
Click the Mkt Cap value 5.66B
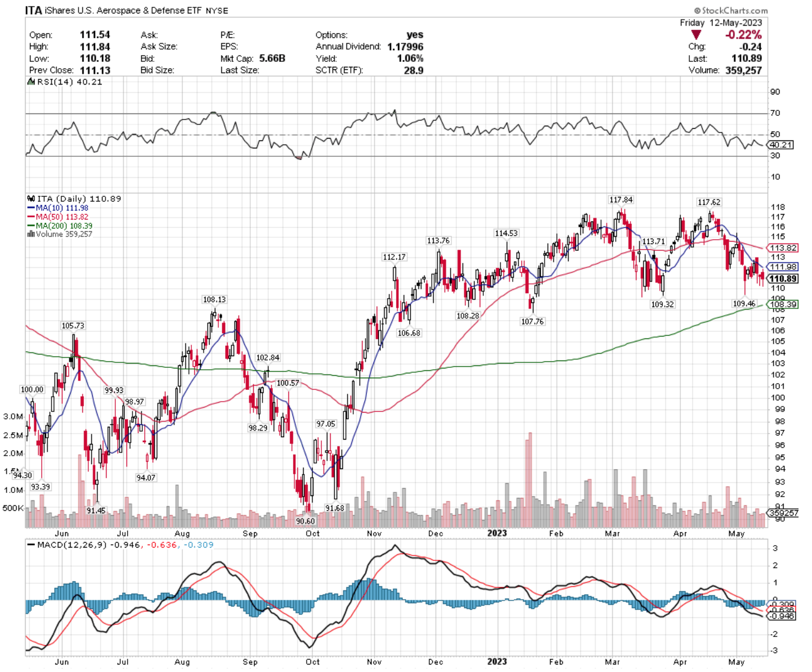(272, 58)
